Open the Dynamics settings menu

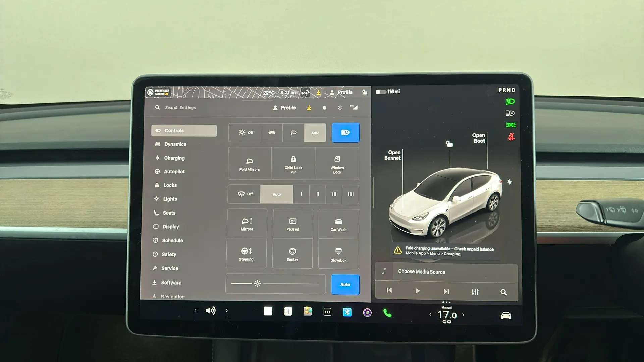click(170, 144)
